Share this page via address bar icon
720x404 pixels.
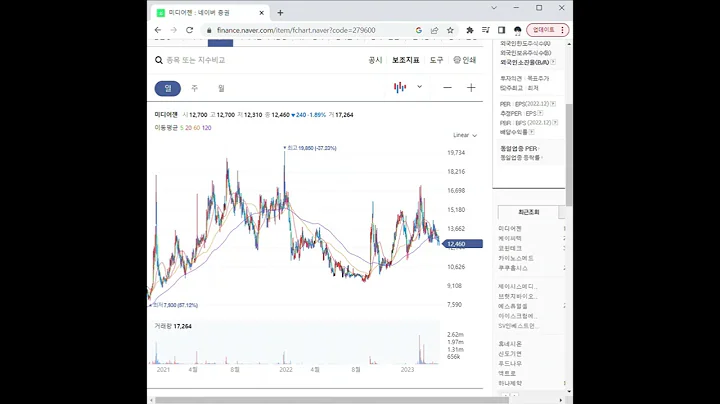[x=434, y=30]
